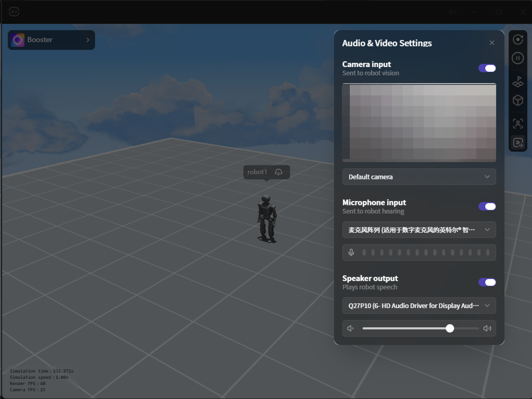Expand the microphone device dropdown
The width and height of the screenshot is (532, 399).
pos(419,230)
